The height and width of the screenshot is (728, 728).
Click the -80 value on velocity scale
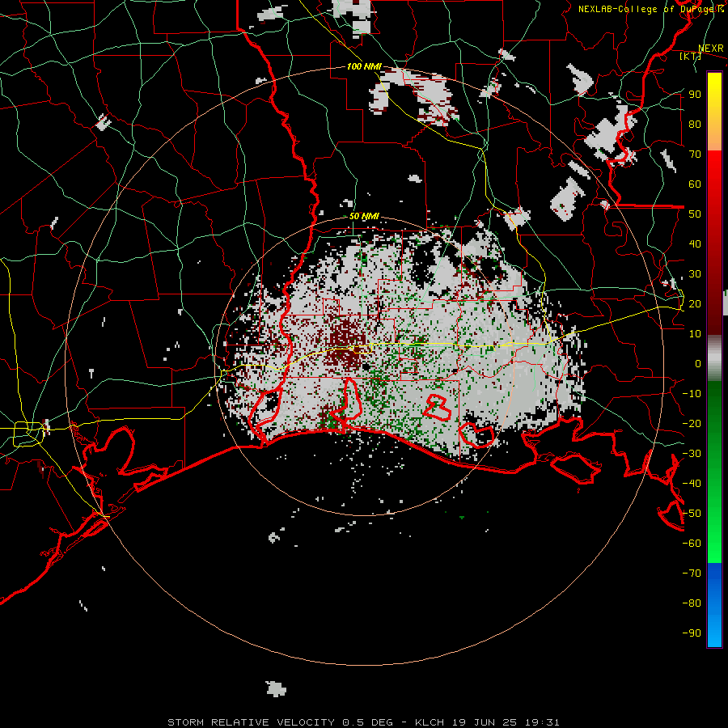[692, 603]
